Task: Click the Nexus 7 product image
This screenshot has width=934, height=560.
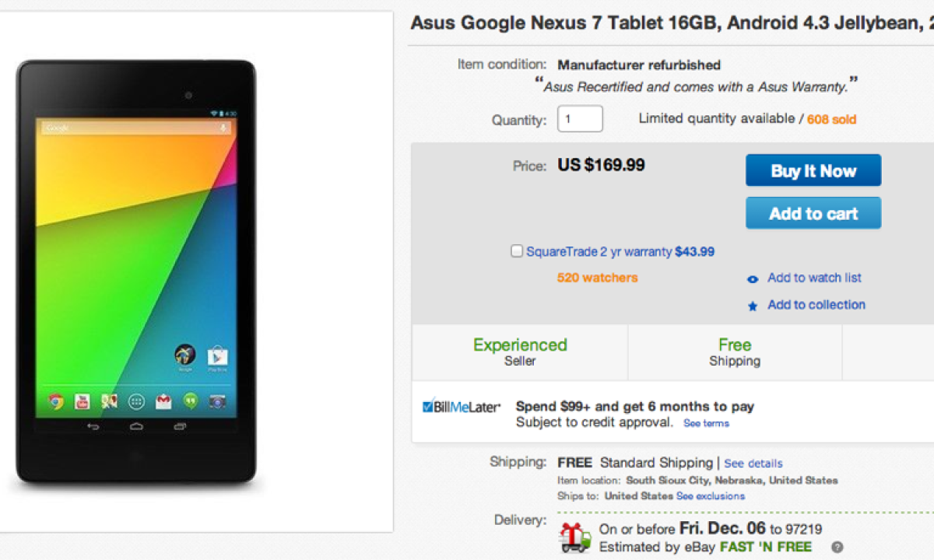Action: 137,272
